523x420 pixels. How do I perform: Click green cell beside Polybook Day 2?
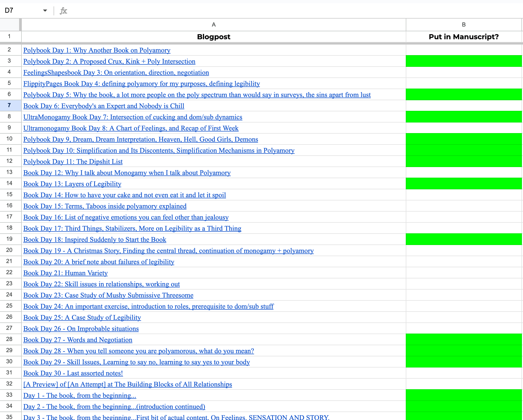click(x=464, y=61)
